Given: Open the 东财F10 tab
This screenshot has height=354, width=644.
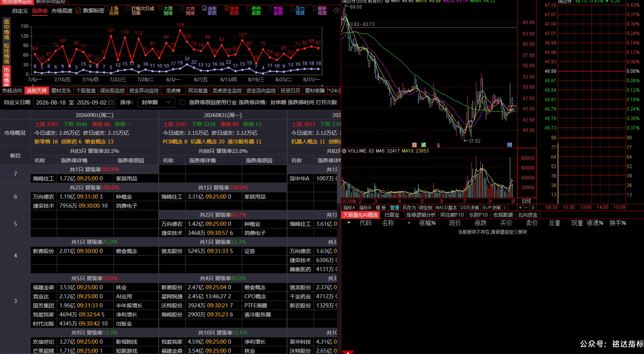Looking at the screenshot, I should pos(478,215).
